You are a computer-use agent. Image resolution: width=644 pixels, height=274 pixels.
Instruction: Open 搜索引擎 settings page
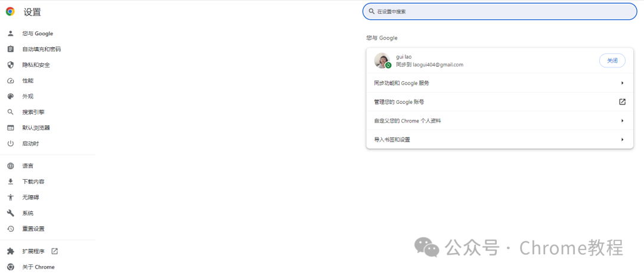(x=33, y=112)
